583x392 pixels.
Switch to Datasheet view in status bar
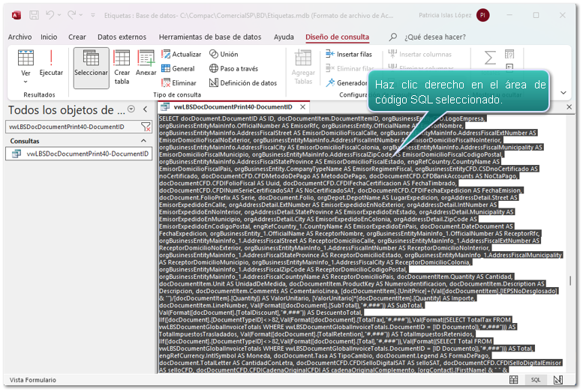pyautogui.click(x=513, y=380)
